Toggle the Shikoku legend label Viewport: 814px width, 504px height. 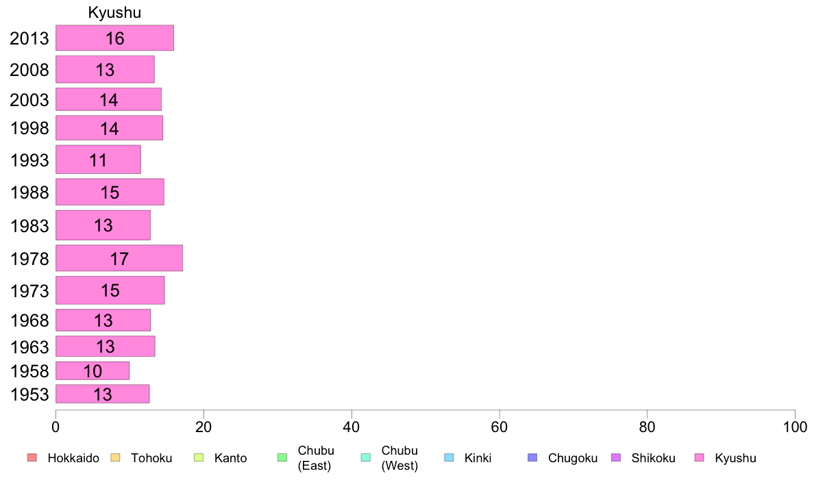[x=653, y=458]
